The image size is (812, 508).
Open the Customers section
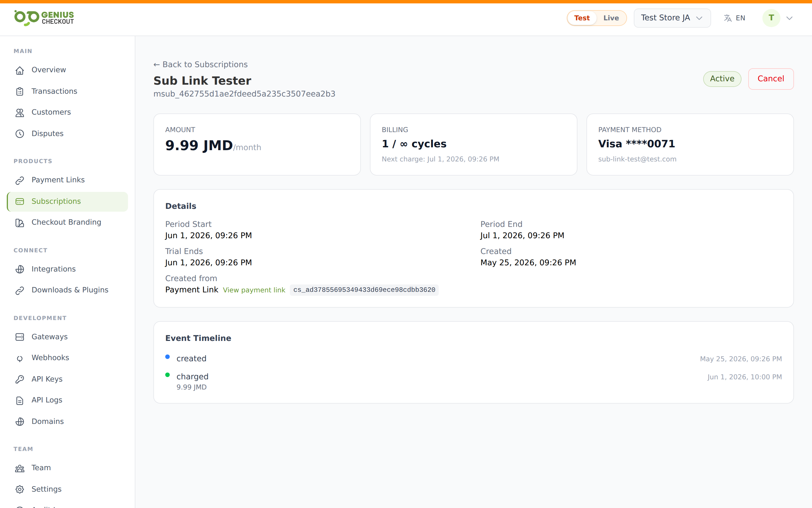[67, 112]
